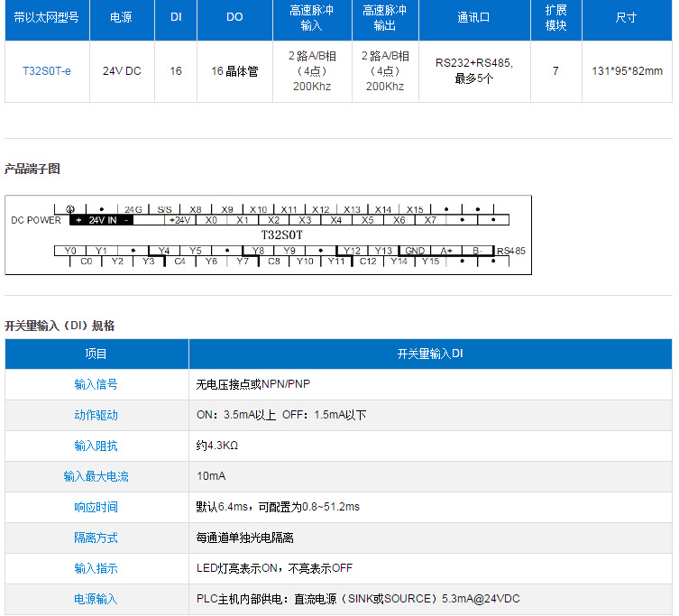Viewport: 679px width, 616px height.
Task: Open the T32S0T-e model link
Action: pyautogui.click(x=47, y=71)
